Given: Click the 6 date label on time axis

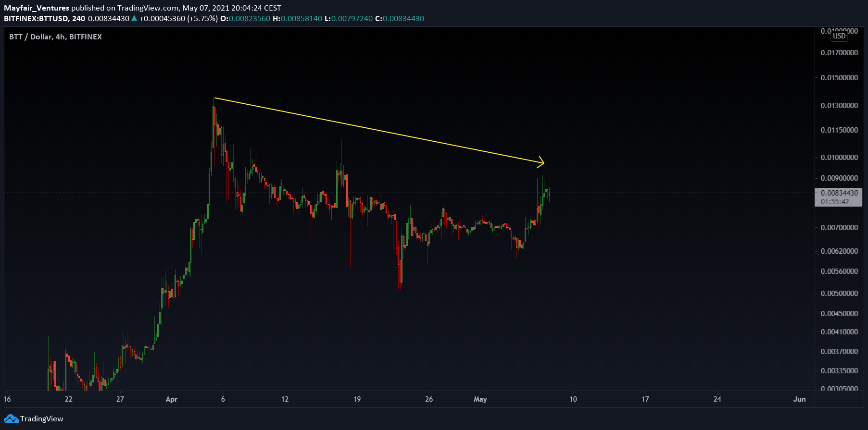Looking at the screenshot, I should (x=223, y=399).
